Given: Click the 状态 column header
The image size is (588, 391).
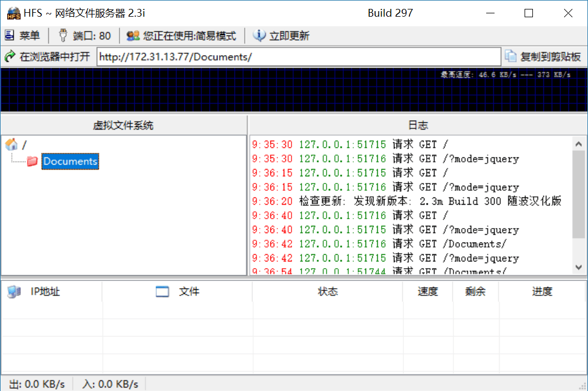Looking at the screenshot, I should point(328,291).
